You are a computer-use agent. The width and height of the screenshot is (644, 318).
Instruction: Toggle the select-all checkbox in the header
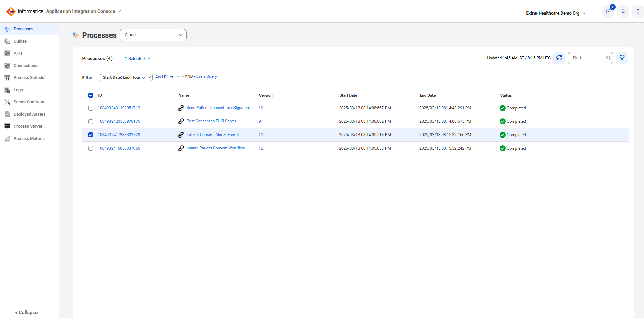click(x=91, y=95)
